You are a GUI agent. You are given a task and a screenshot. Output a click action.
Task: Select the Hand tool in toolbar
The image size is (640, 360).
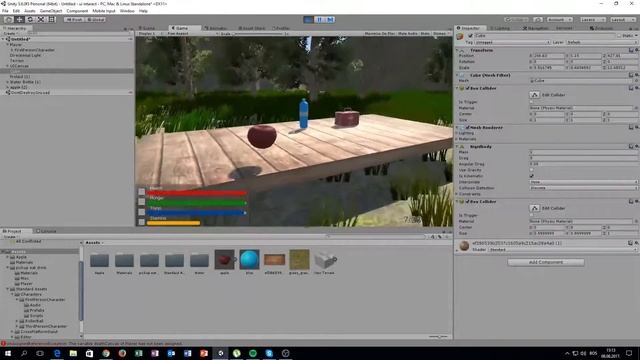click(8, 19)
